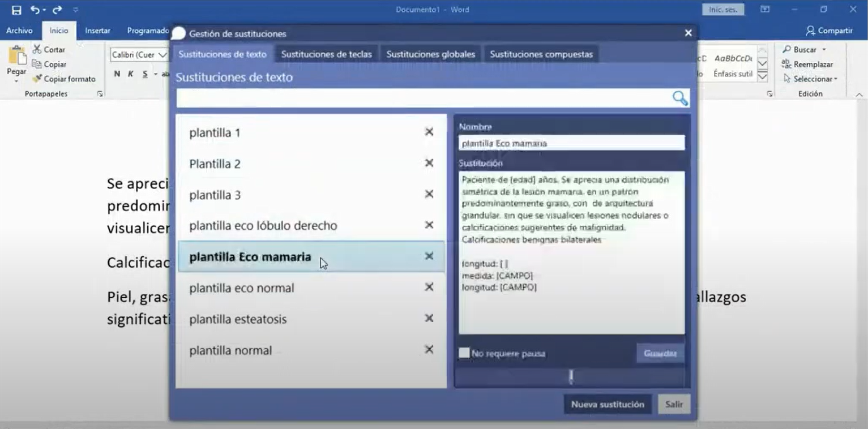Select 'plantilla eco lóbulo derecho' entry
Screen dimensions: 868x429
coord(311,225)
